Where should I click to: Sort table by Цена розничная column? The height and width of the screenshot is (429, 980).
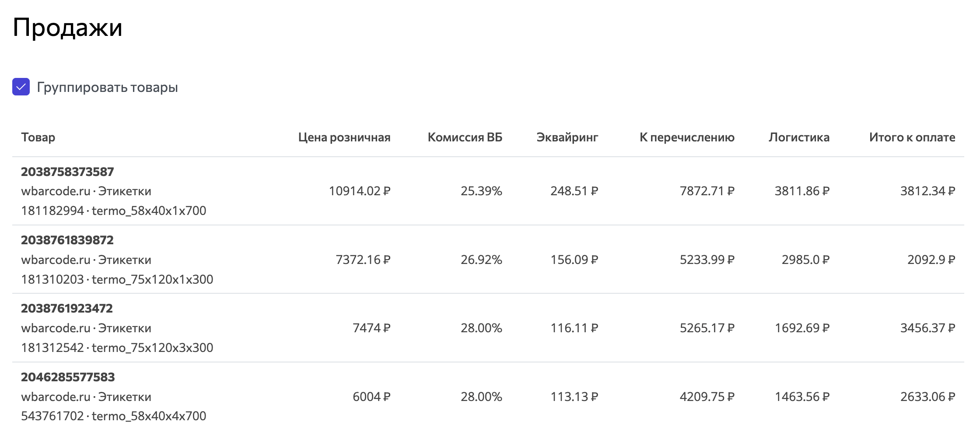[345, 137]
